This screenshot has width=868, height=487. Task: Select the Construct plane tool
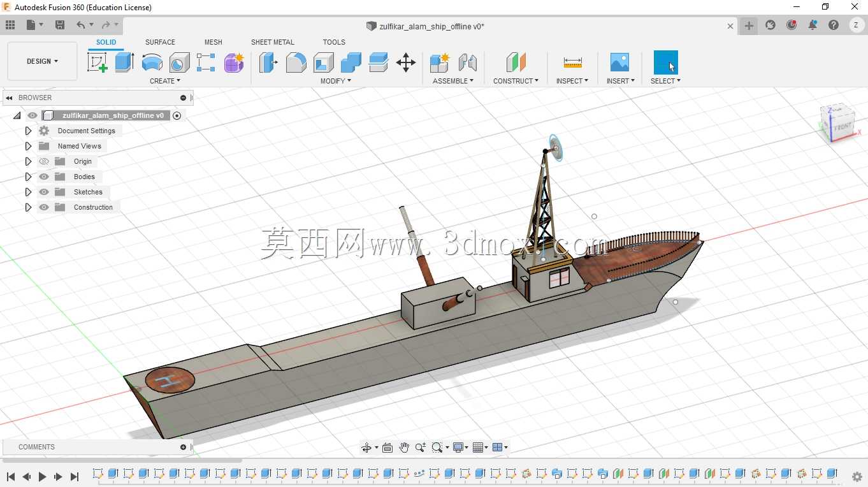[516, 62]
